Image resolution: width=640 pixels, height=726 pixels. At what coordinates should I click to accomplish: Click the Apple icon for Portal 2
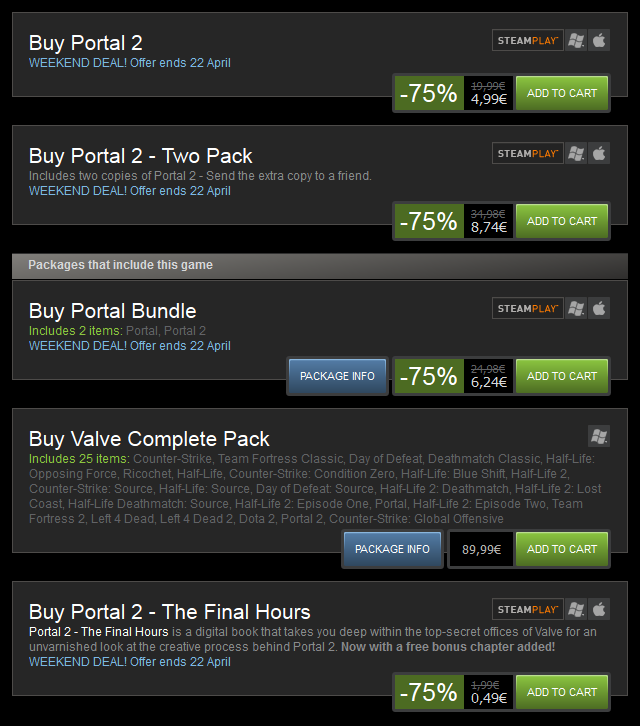pos(599,40)
